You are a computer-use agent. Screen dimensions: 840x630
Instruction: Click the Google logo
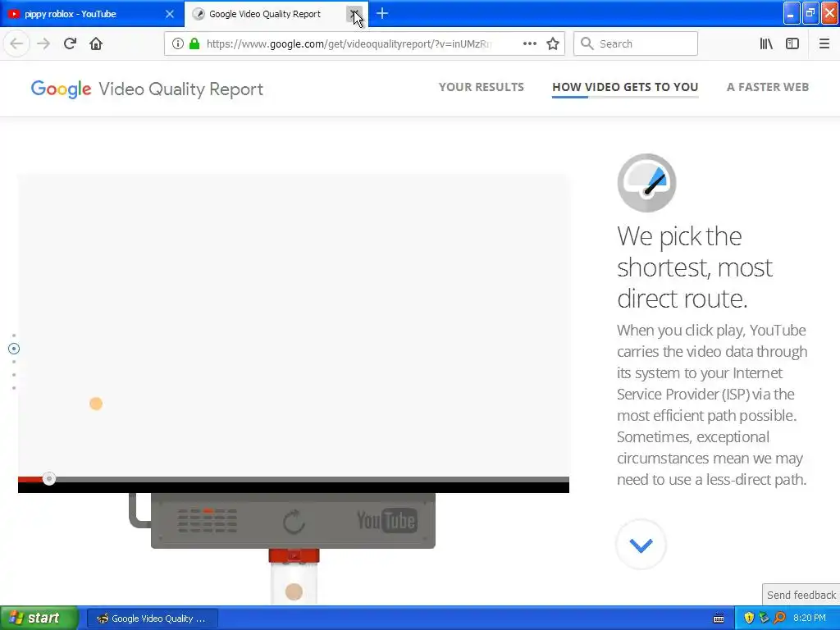point(61,89)
